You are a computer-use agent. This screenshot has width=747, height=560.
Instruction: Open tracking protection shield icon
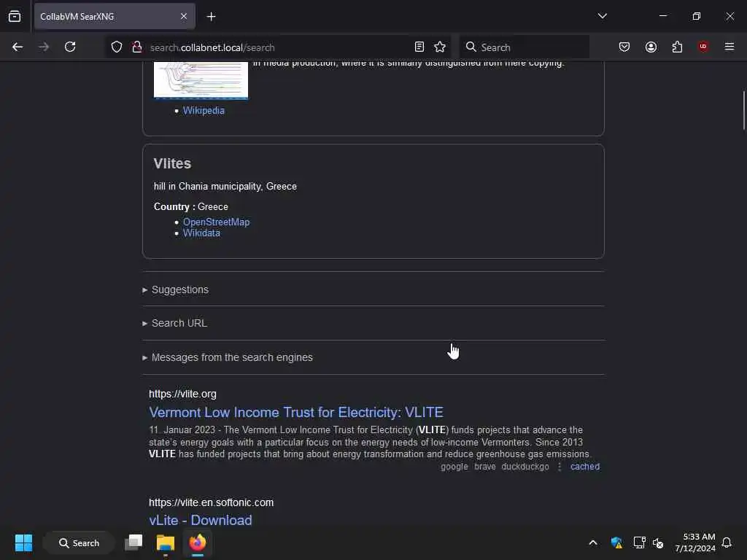117,47
